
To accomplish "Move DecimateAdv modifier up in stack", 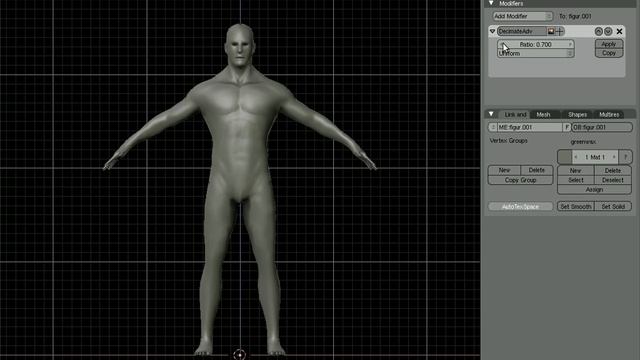I will coord(599,31).
